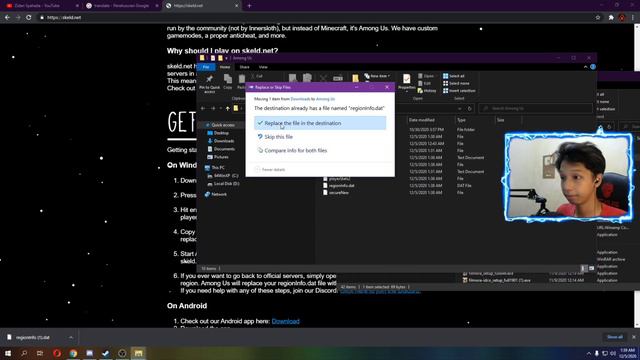This screenshot has height=360, width=640.
Task: Open Chrome three-dot menu
Action: pyautogui.click(x=633, y=18)
